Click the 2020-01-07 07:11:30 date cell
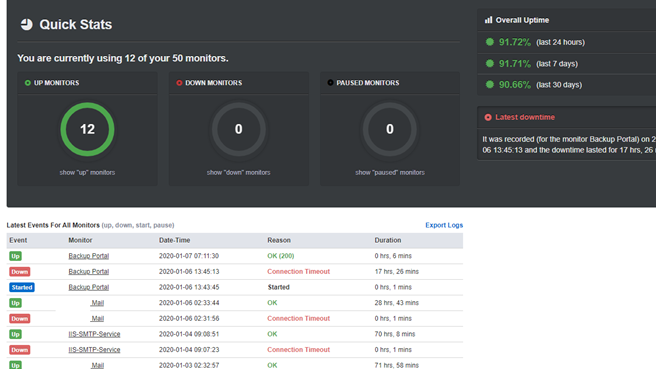The image size is (656, 369). click(x=189, y=256)
